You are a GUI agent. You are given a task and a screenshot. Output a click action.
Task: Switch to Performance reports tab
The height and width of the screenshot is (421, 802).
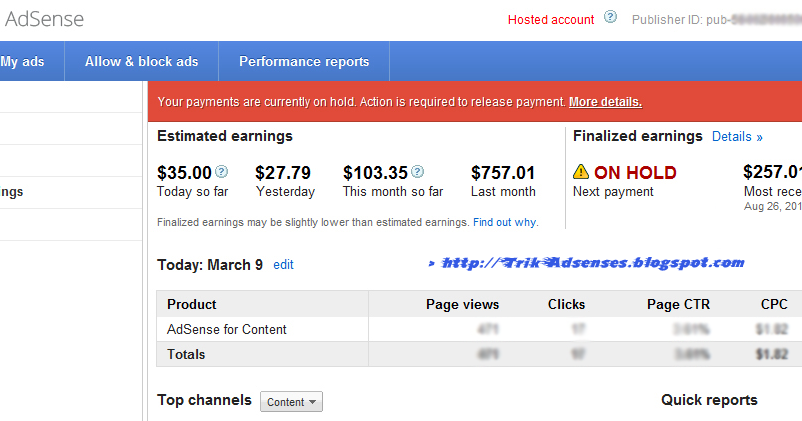point(304,61)
